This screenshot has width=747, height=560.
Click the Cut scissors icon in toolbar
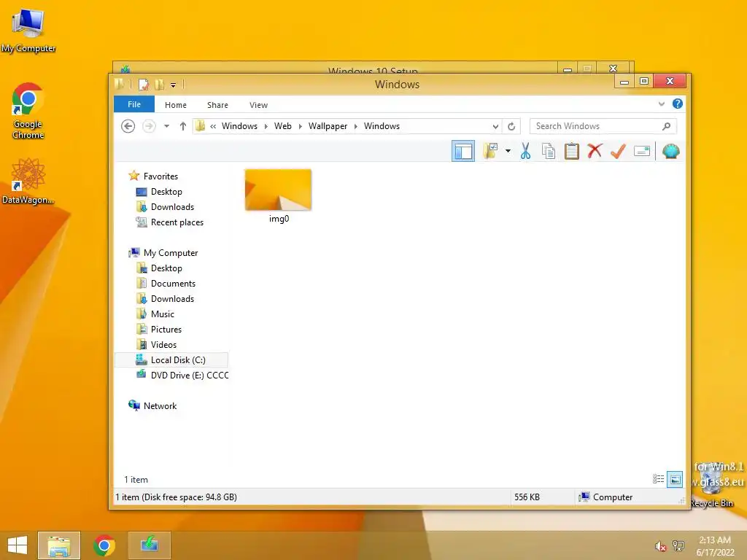525,152
